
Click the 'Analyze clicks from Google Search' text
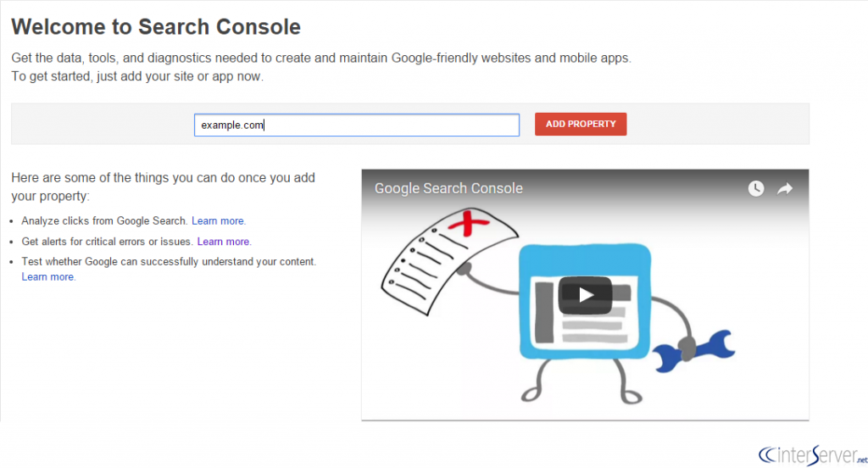pos(104,221)
